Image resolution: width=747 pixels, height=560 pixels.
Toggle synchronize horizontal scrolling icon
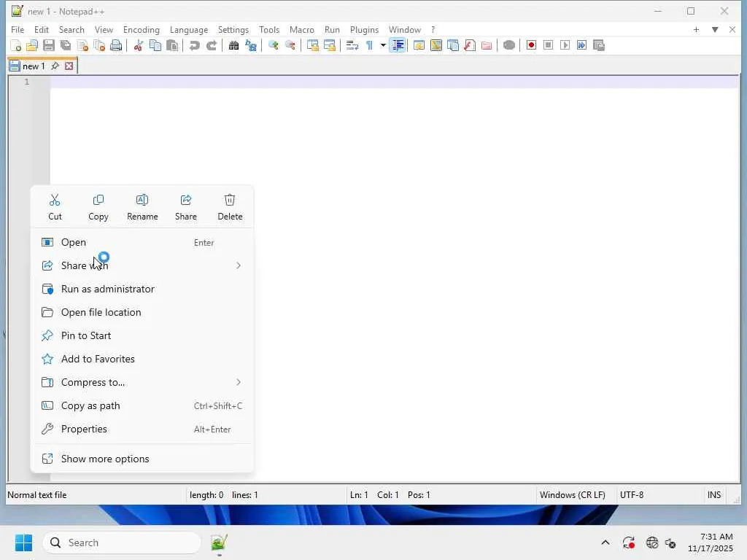(x=329, y=46)
